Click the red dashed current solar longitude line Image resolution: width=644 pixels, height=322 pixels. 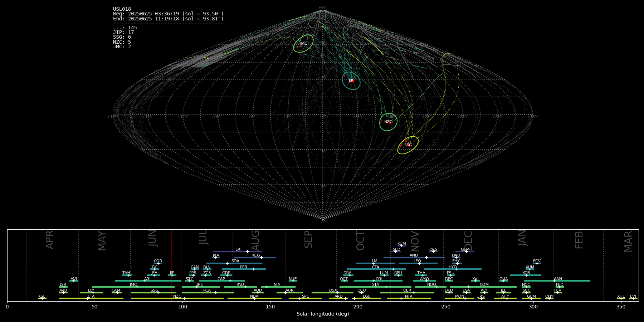click(x=171, y=265)
